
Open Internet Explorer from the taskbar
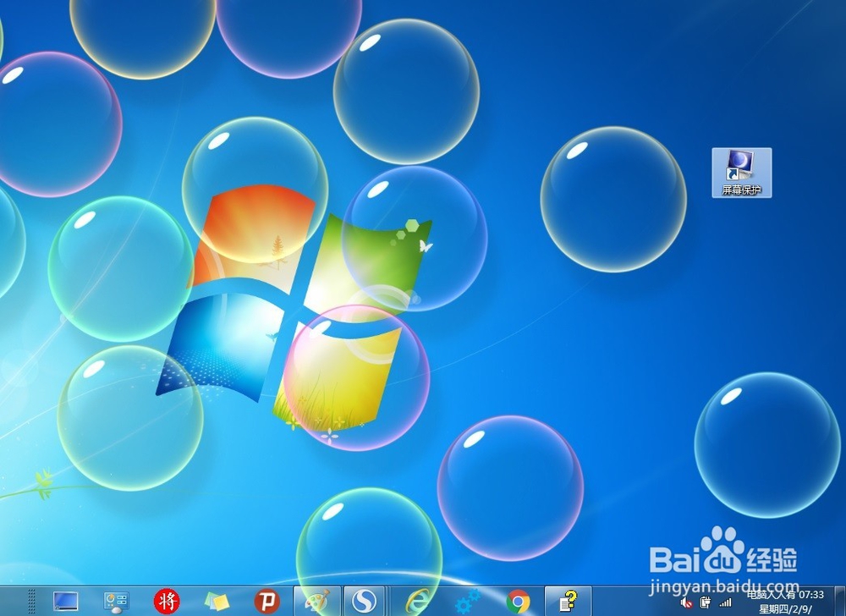coord(418,602)
